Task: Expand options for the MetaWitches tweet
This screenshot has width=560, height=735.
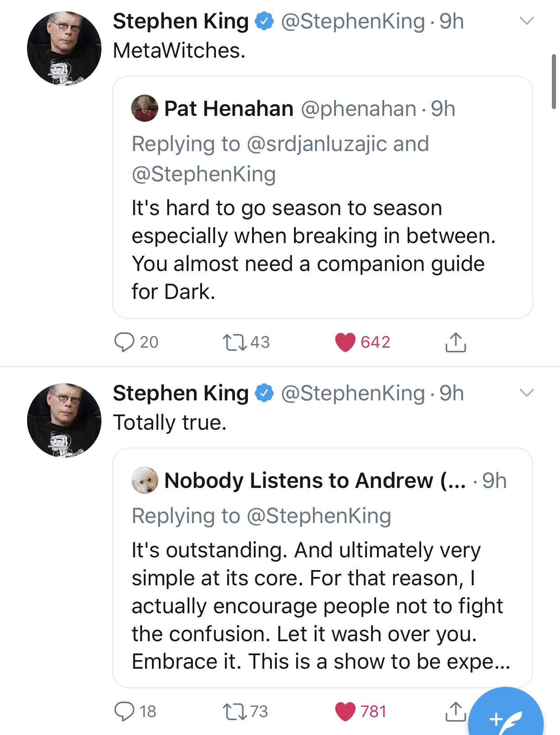Action: 526,21
